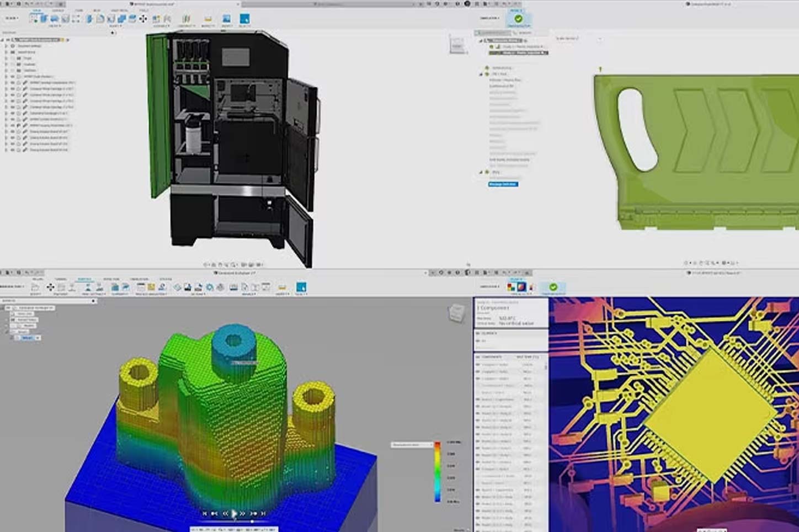Image resolution: width=799 pixels, height=532 pixels.
Task: Play the simulation animation in bottom-left window
Action: pos(234,513)
